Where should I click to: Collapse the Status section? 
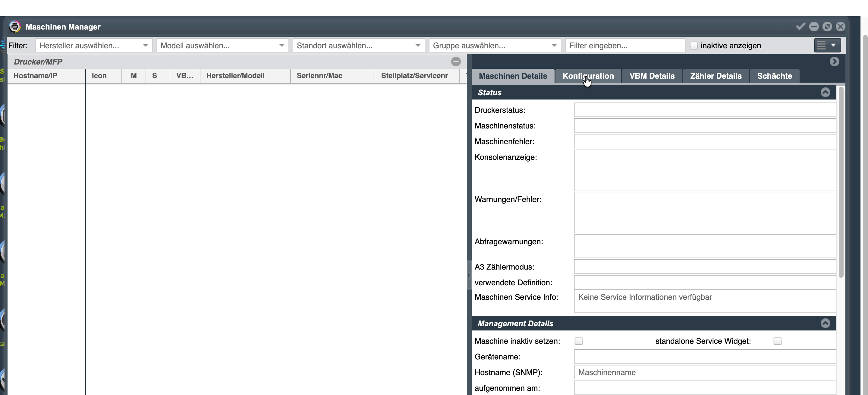[x=825, y=92]
